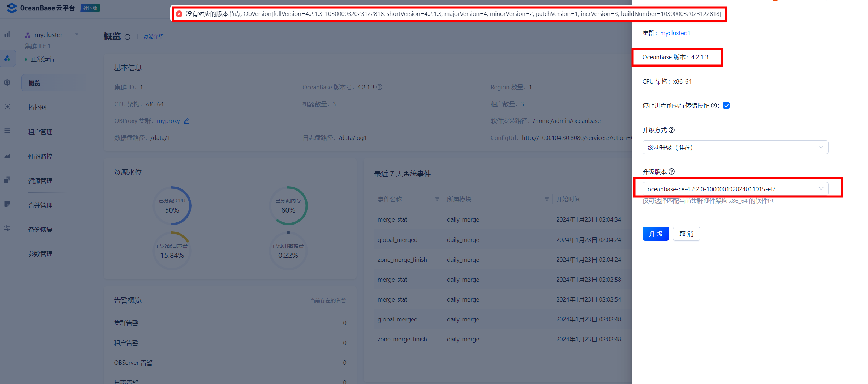Open the mycluster:1 cluster link in the drawer

(675, 33)
